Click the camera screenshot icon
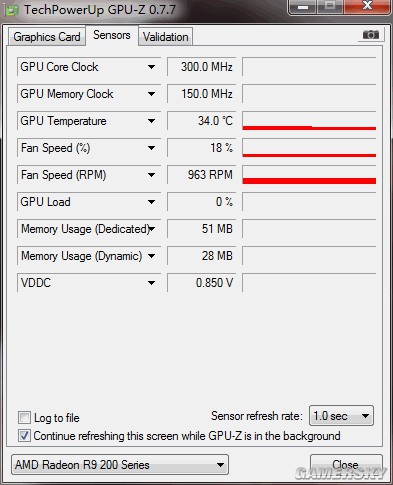Image resolution: width=393 pixels, height=485 pixels. click(x=371, y=34)
